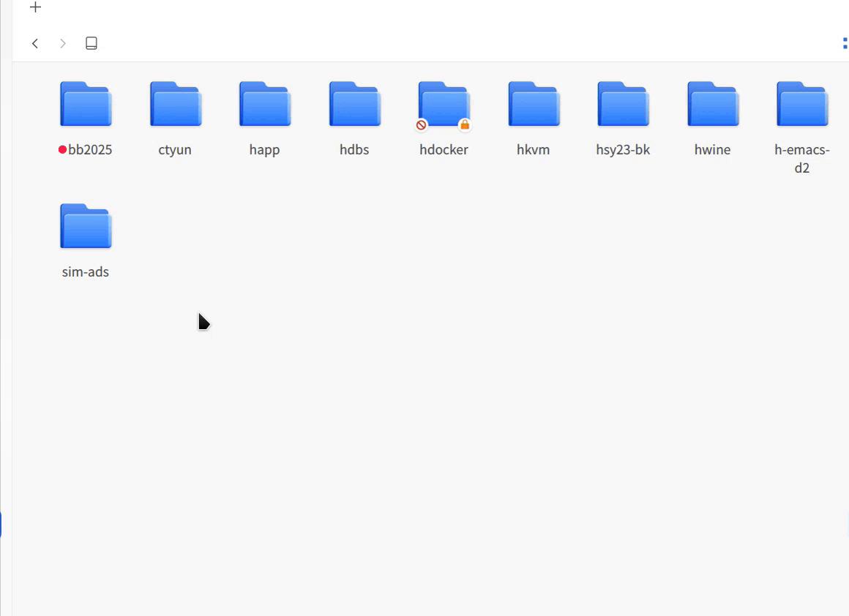Click the bb2025 folder name

(x=90, y=150)
